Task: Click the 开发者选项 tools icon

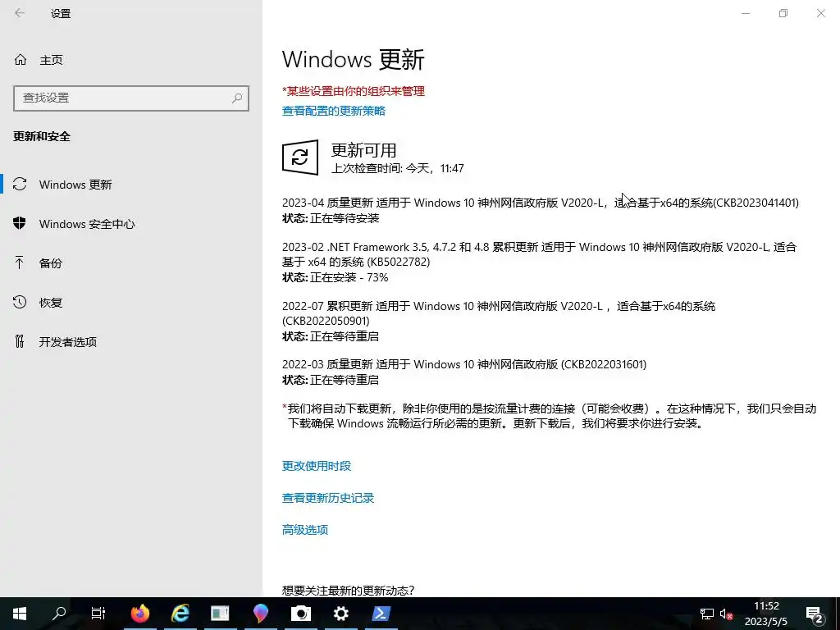Action: [20, 341]
